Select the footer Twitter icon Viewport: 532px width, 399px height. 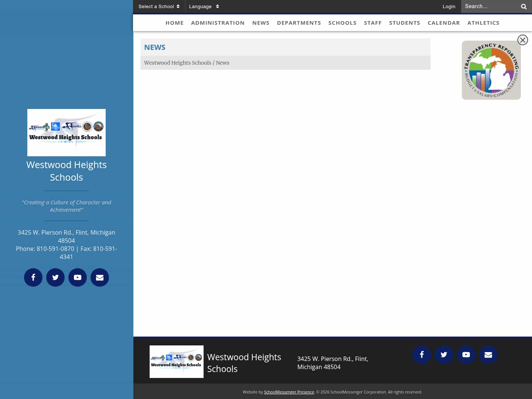(444, 355)
